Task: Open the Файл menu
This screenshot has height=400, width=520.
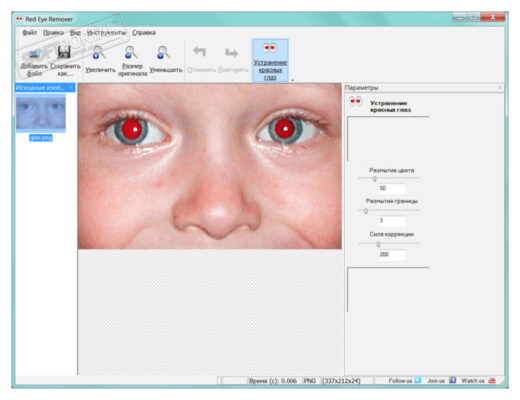Action: pyautogui.click(x=29, y=33)
